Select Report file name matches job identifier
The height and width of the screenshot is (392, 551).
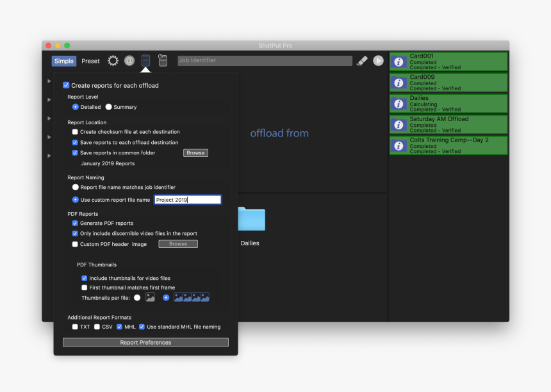pos(76,187)
